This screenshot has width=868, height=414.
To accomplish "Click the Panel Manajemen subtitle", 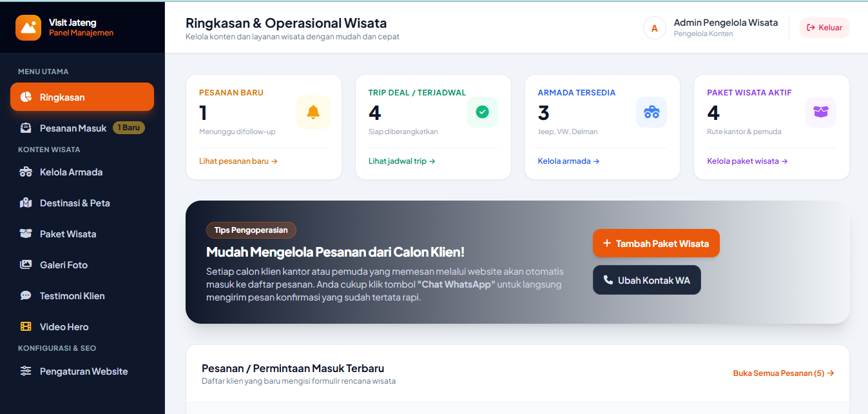I will (x=81, y=33).
